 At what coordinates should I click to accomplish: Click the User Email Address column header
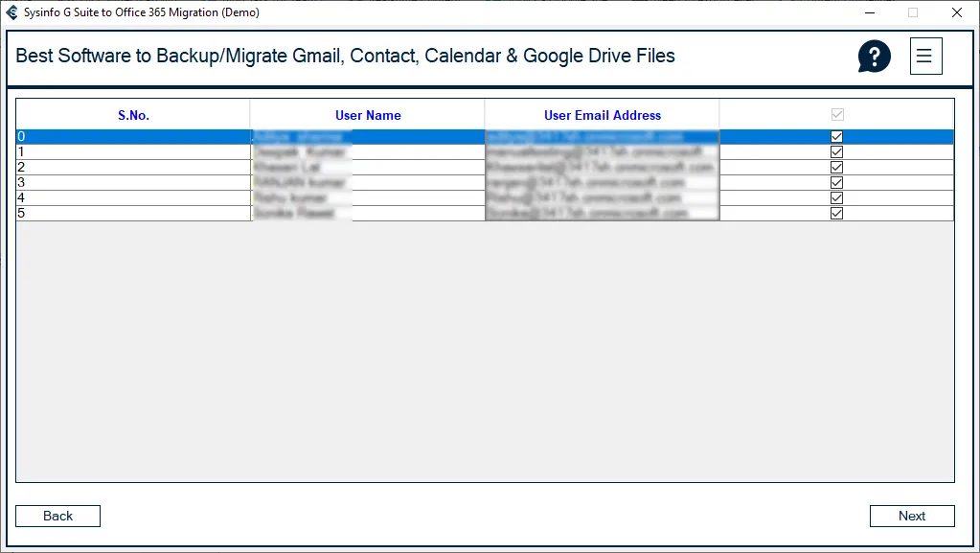602,114
